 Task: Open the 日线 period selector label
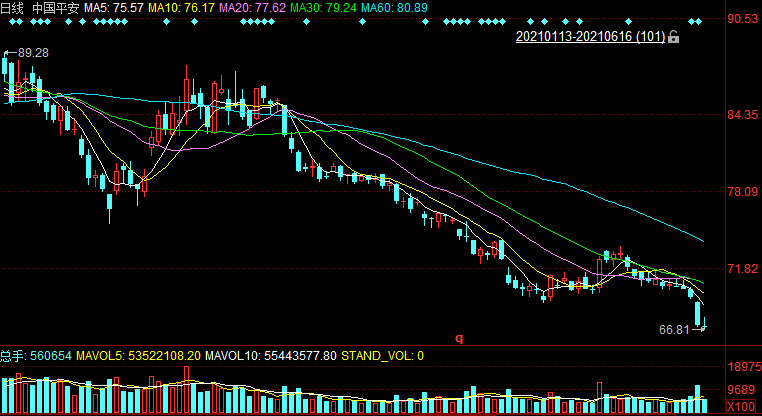tap(13, 7)
